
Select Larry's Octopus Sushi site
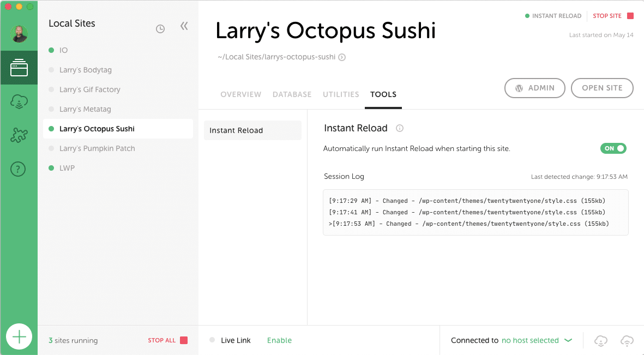coord(118,129)
